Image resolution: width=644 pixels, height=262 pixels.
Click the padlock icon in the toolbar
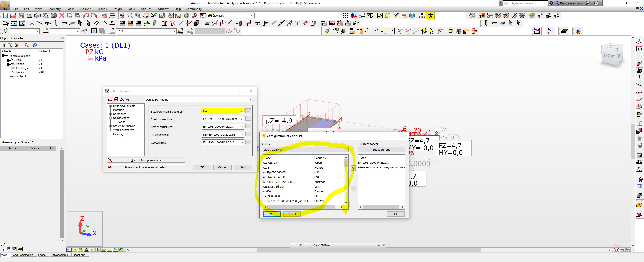(122, 16)
